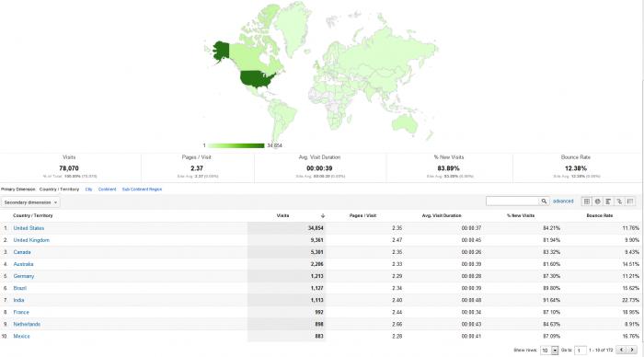Screen dimensions: 644x357
Task: Select the City primary dimension
Action: 88,190
